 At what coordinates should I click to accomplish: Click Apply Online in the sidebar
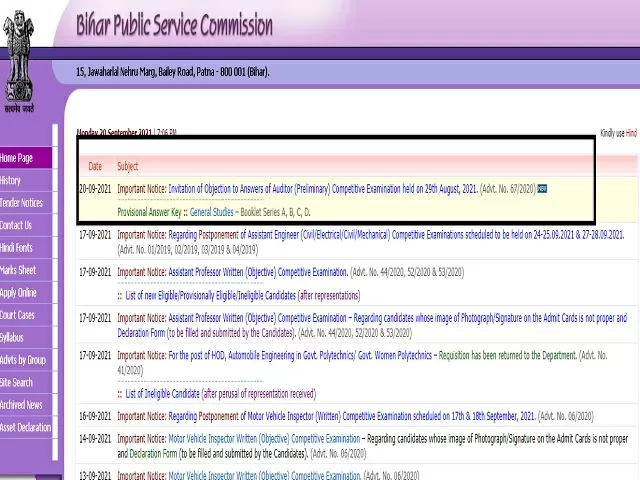18,293
